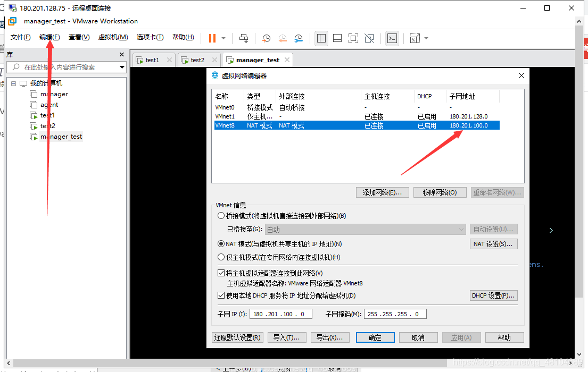Click the 导入(T)... button
This screenshot has width=588, height=372.
point(287,337)
